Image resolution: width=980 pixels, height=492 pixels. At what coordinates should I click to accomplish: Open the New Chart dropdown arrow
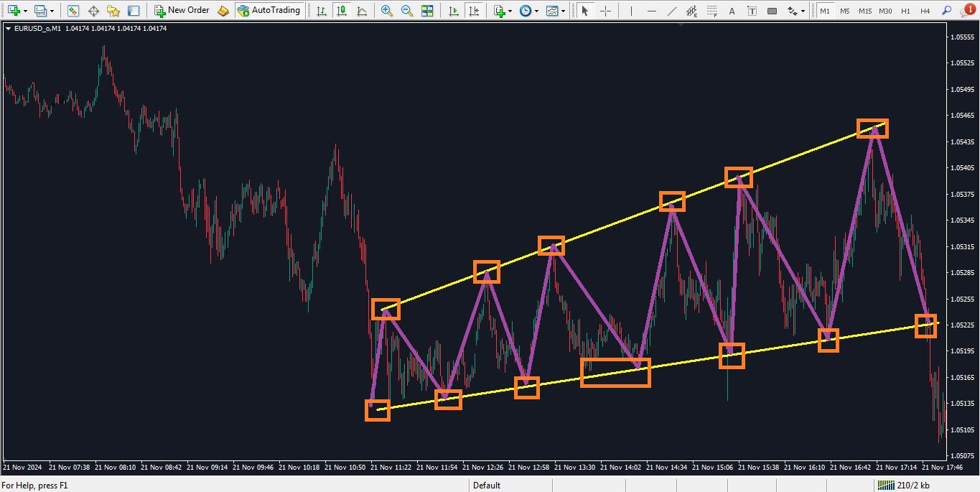tap(26, 11)
